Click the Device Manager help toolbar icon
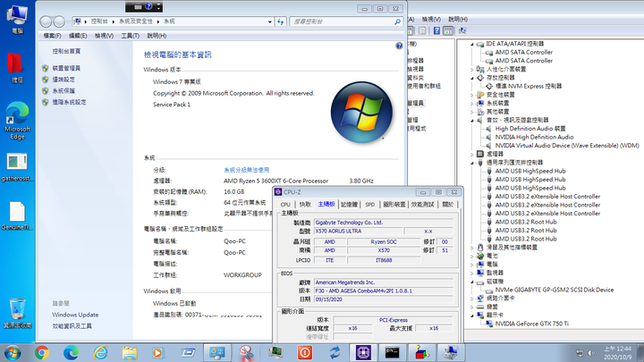This screenshot has height=362, width=644. click(x=436, y=30)
